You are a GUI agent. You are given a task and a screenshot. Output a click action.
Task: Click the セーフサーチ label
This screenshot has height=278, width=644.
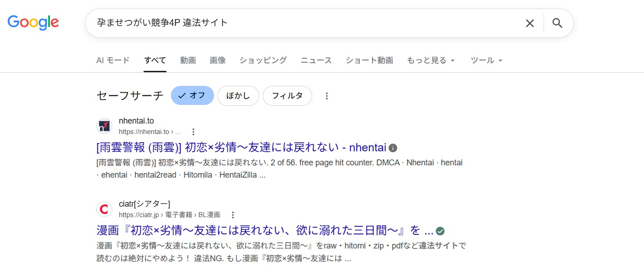tap(130, 96)
